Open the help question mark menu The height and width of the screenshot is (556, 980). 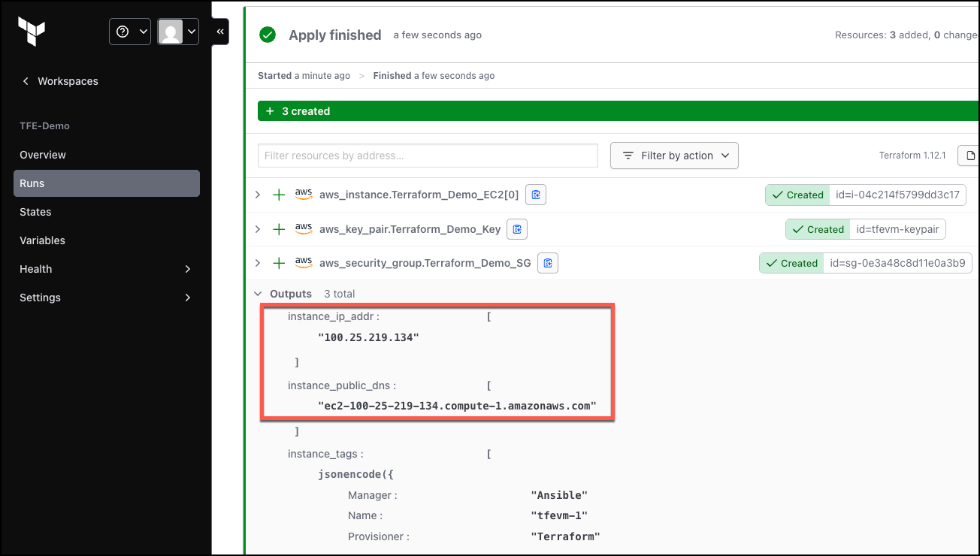click(x=130, y=32)
